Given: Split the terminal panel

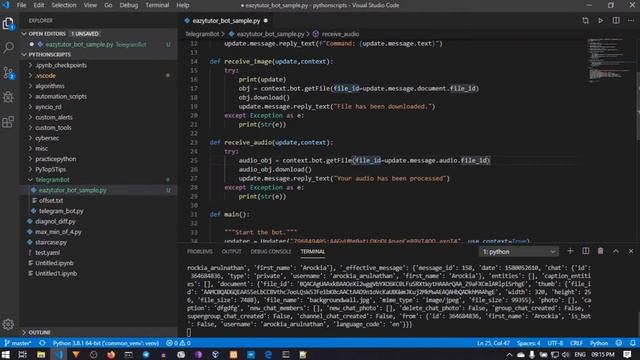Looking at the screenshot, I should point(585,251).
